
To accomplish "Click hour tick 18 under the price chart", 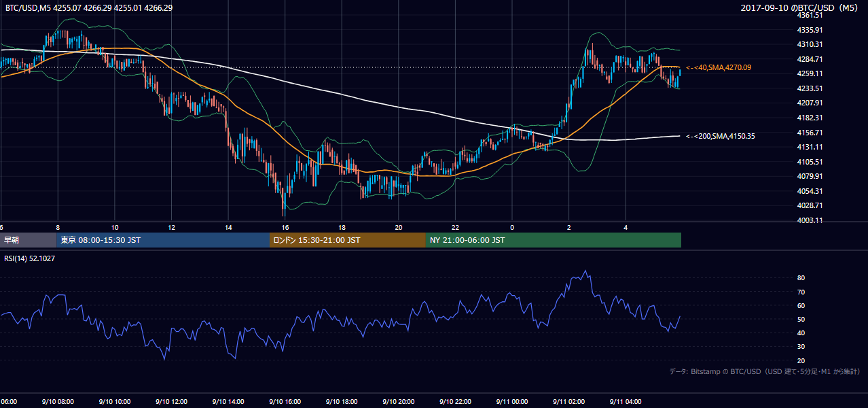I will click(342, 228).
